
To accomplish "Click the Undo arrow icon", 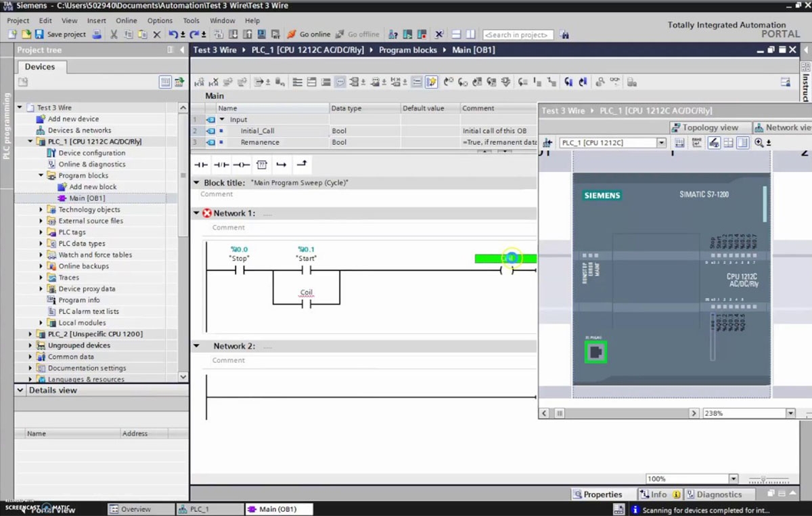I will [x=173, y=35].
